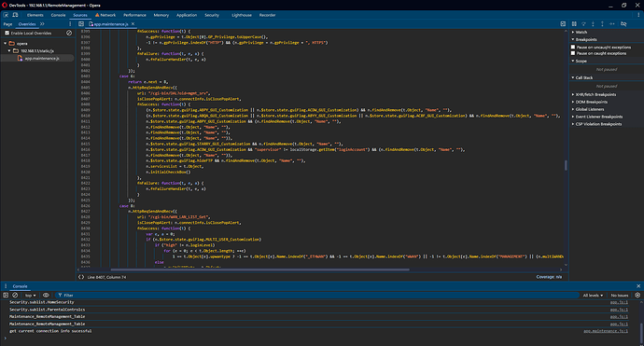Open the Application tab
The image size is (644, 346).
tap(187, 15)
